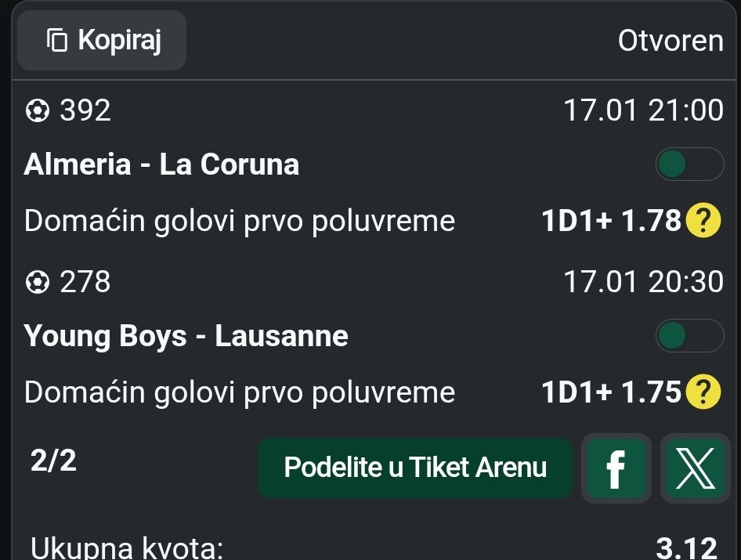This screenshot has height=560, width=741.
Task: Toggle the Young Boys - Lausanne switch
Action: pos(689,336)
